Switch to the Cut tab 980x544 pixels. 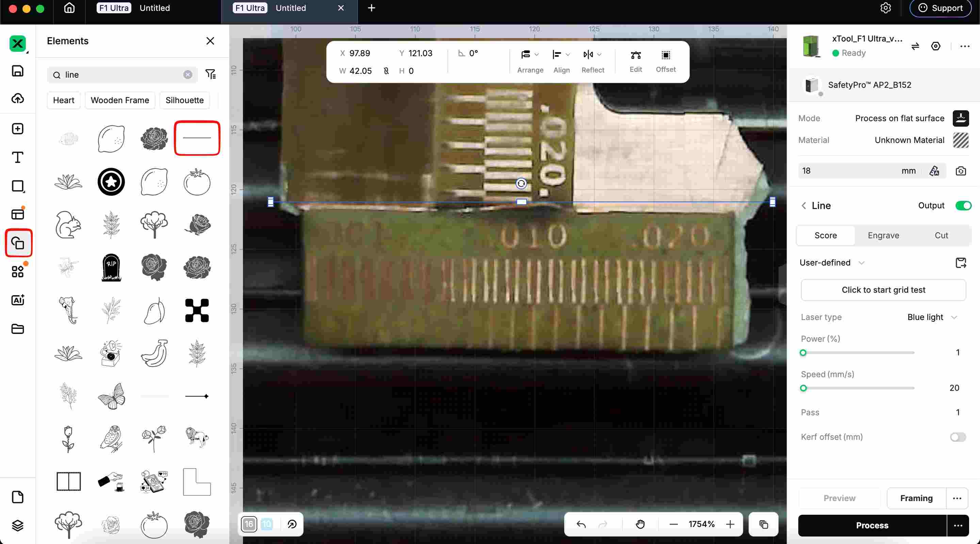(x=941, y=235)
